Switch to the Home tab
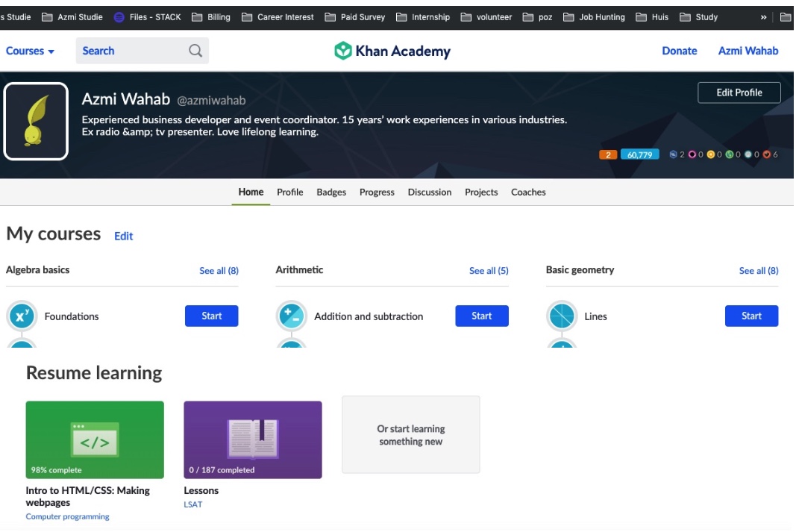Image resolution: width=799 pixels, height=532 pixels. 251,192
